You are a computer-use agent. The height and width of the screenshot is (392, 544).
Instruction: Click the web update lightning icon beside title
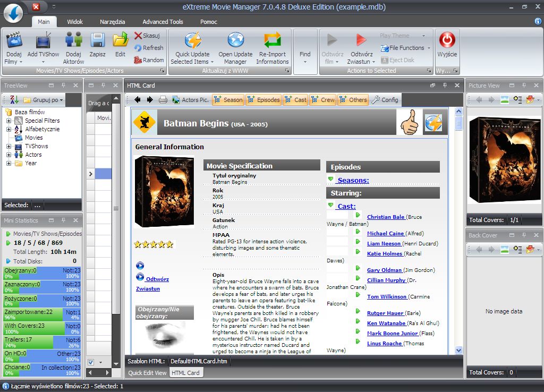pos(433,122)
